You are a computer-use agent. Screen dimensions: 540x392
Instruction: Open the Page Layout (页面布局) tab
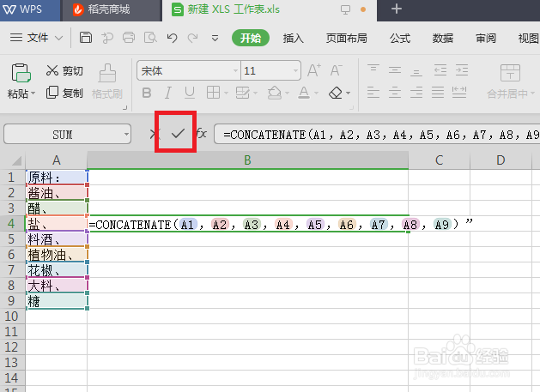(347, 38)
